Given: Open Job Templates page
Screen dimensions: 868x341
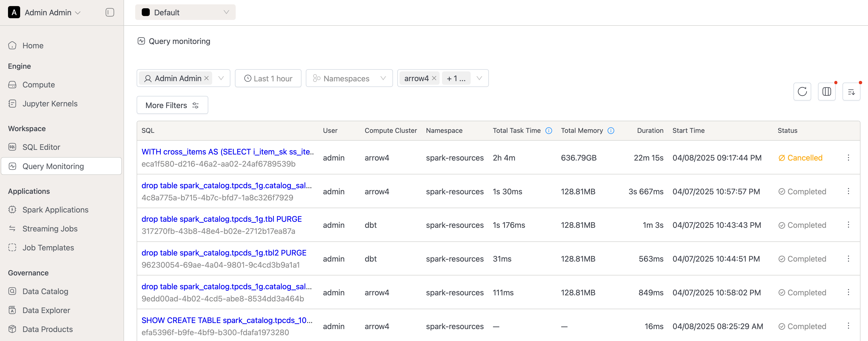Looking at the screenshot, I should (61, 247).
